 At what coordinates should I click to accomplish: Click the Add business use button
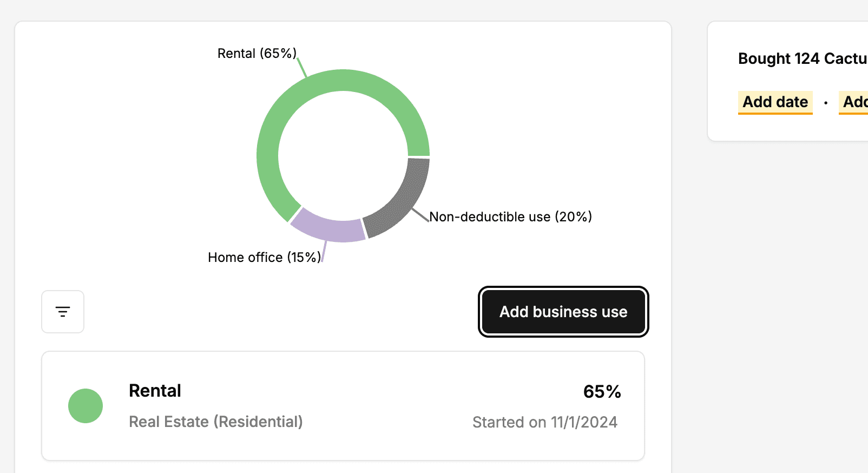tap(563, 312)
